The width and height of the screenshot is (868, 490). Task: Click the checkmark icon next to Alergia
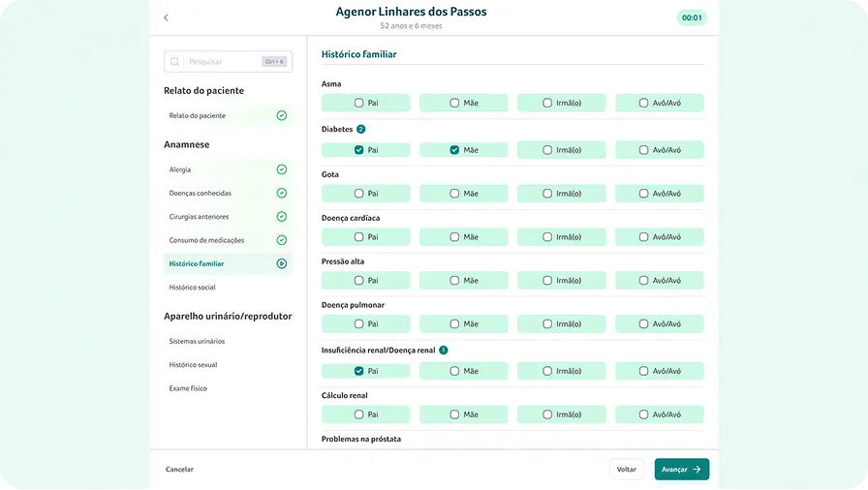tap(281, 169)
